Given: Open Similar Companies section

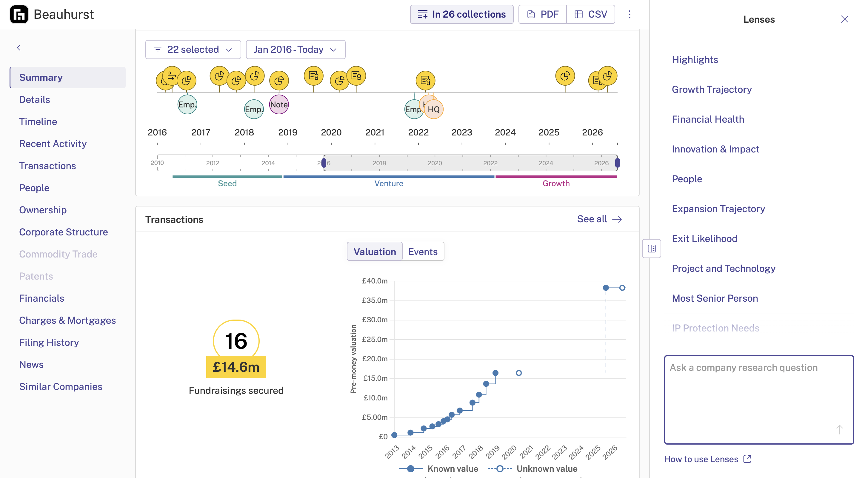Looking at the screenshot, I should [x=61, y=387].
